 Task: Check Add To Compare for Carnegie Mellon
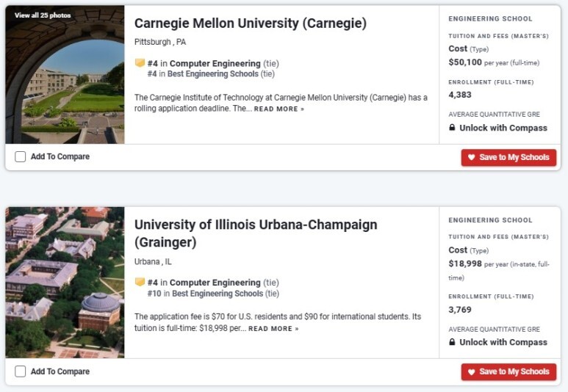(x=21, y=157)
